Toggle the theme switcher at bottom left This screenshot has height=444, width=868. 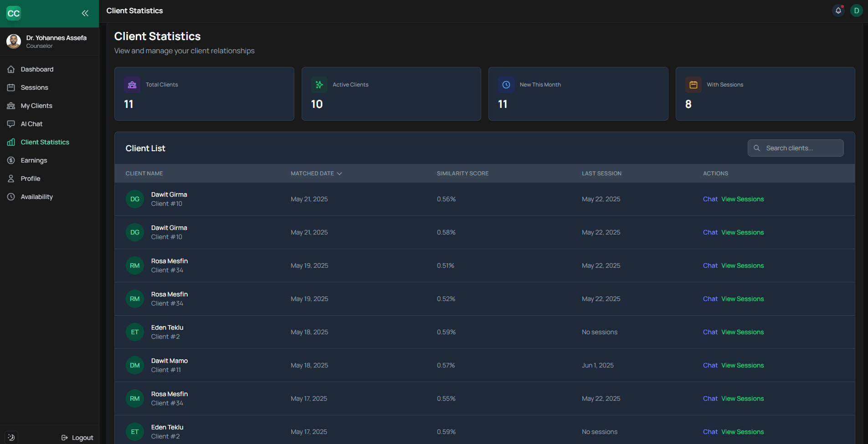[11, 437]
